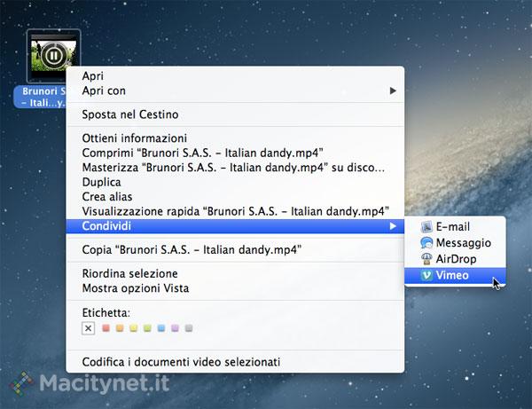Open the Condividi text entry
The image size is (532, 409).
coord(106,226)
